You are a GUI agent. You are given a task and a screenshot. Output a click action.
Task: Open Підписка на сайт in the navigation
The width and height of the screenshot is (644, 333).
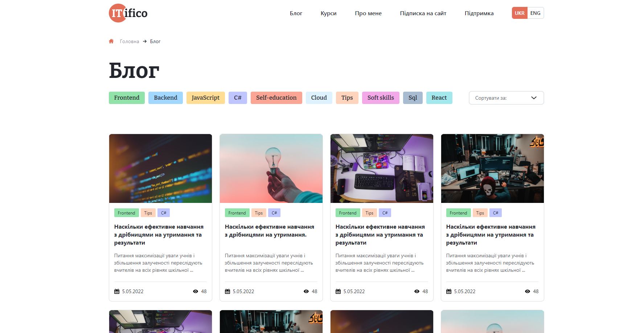click(423, 13)
